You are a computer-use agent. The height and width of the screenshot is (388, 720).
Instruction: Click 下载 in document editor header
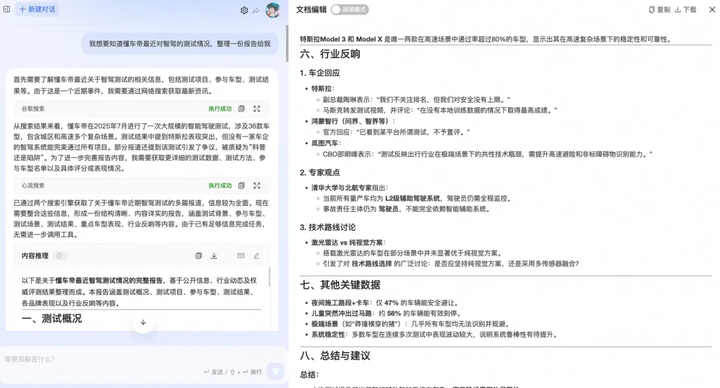[686, 10]
